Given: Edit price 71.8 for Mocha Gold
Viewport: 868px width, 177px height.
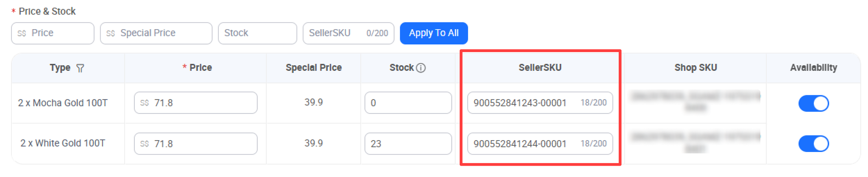Looking at the screenshot, I should tap(195, 103).
